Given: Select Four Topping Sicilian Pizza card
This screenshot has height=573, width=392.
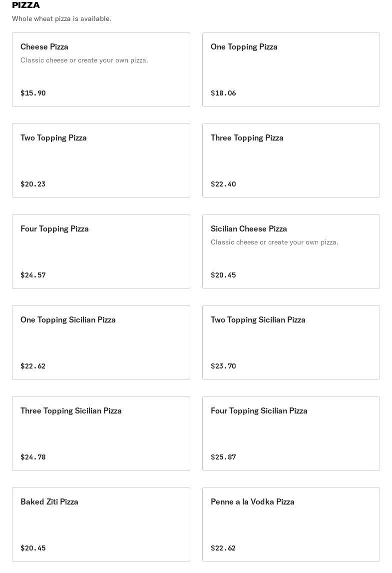Looking at the screenshot, I should coord(291,433).
